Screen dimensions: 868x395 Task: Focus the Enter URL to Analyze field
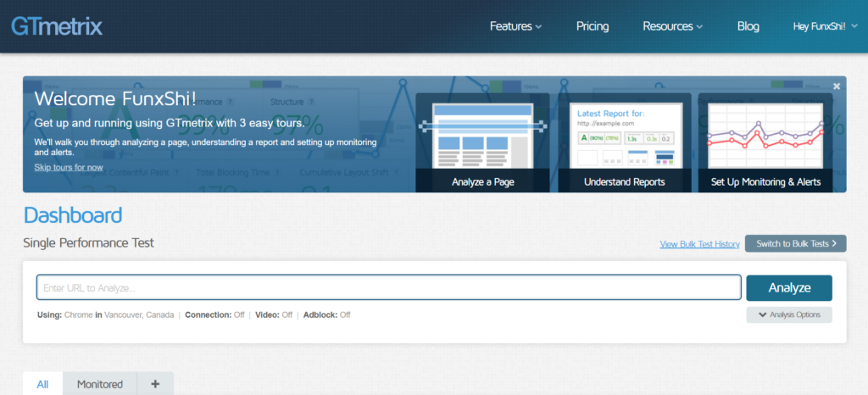[x=388, y=288]
